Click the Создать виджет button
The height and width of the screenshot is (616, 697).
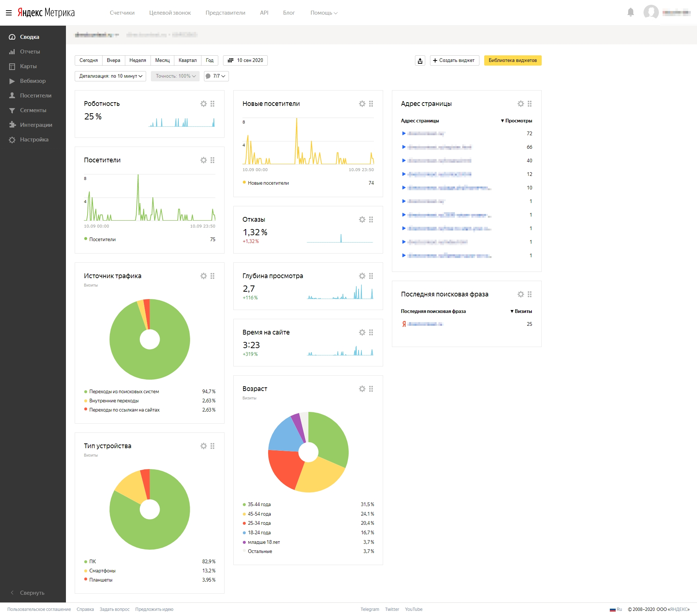coord(454,60)
